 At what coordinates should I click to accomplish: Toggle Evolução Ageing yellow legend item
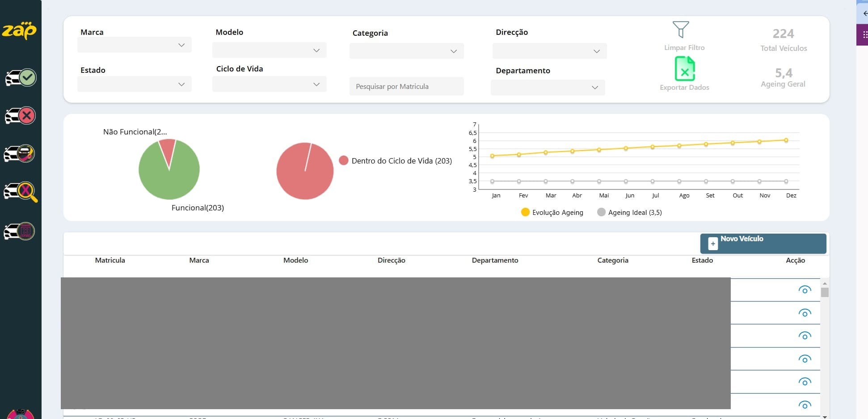coord(552,212)
